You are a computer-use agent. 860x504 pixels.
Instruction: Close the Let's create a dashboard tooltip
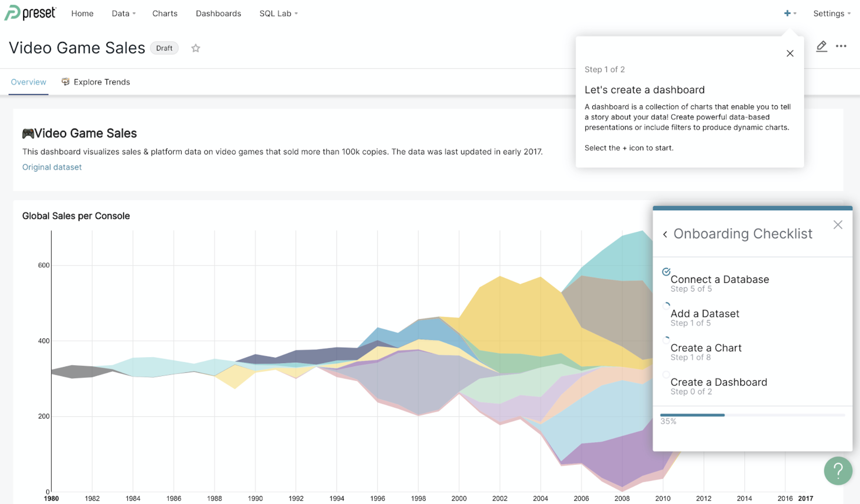pos(790,53)
